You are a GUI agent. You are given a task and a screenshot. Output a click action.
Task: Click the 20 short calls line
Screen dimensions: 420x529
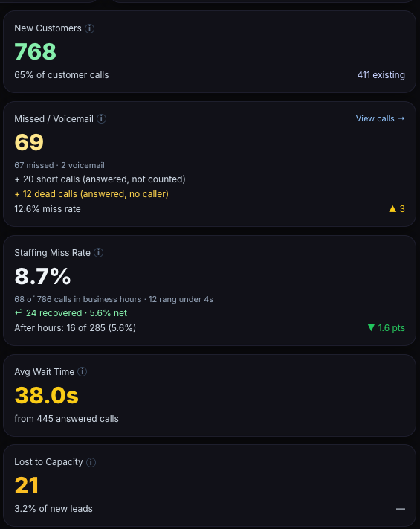click(100, 179)
